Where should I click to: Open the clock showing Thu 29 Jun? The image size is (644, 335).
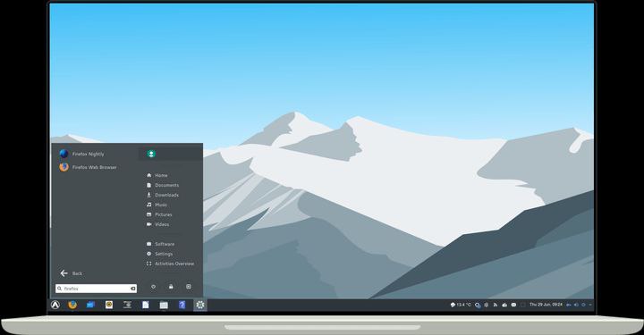(546, 305)
